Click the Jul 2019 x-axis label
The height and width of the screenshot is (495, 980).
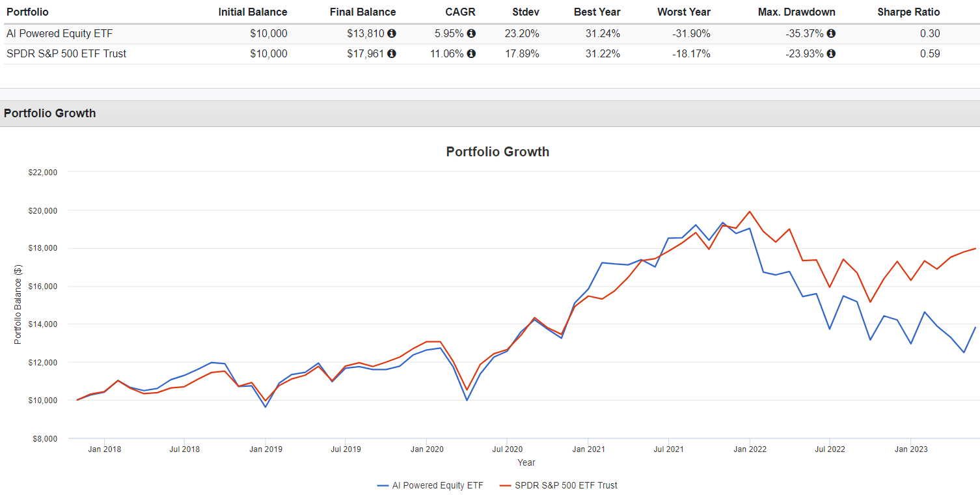tap(346, 449)
